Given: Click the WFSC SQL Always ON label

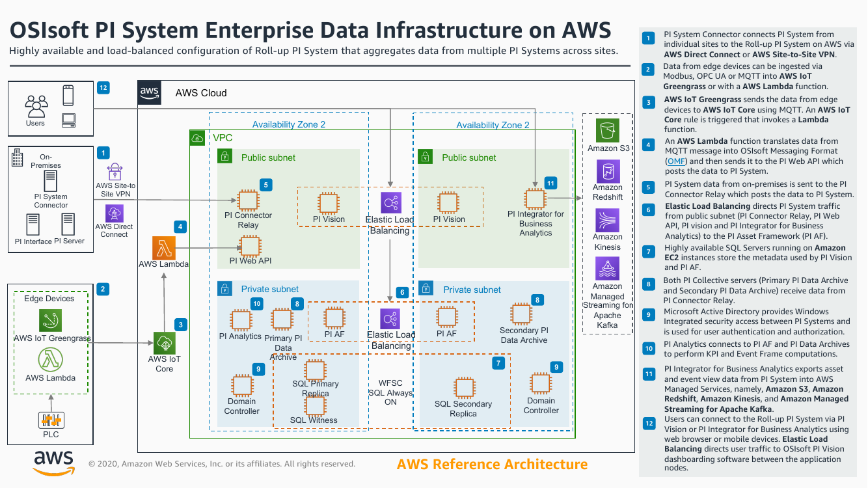Looking at the screenshot, I should pos(390,392).
